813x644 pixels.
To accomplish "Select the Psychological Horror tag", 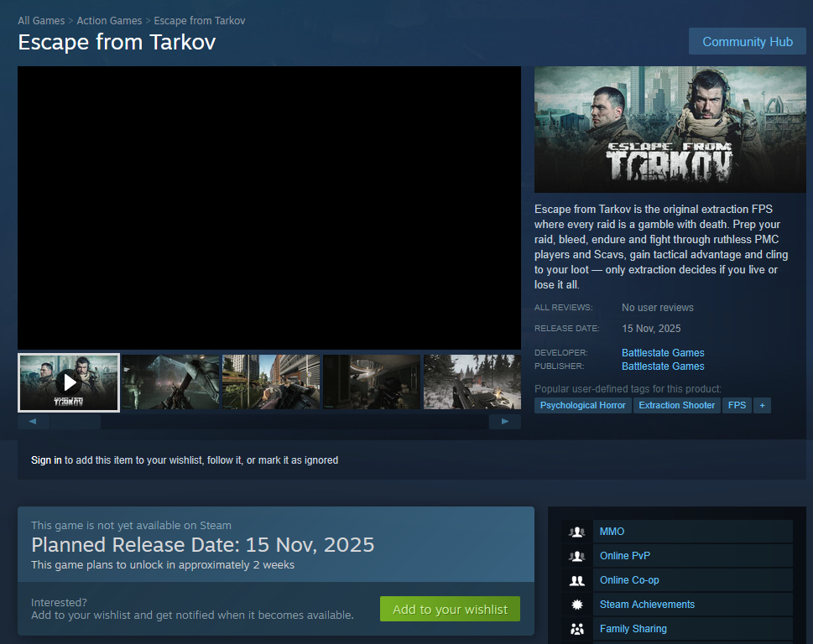I will click(x=583, y=405).
